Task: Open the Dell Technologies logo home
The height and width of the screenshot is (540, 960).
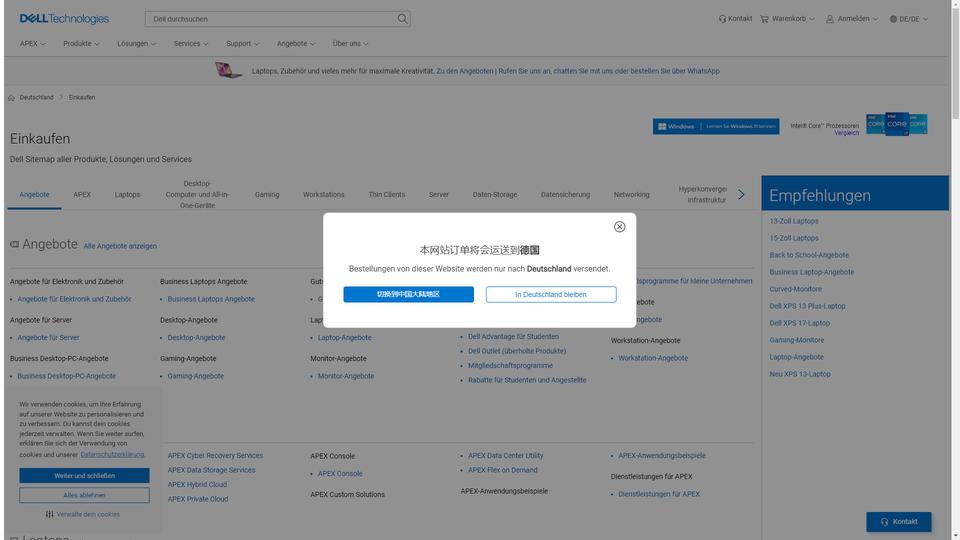Action: [64, 19]
